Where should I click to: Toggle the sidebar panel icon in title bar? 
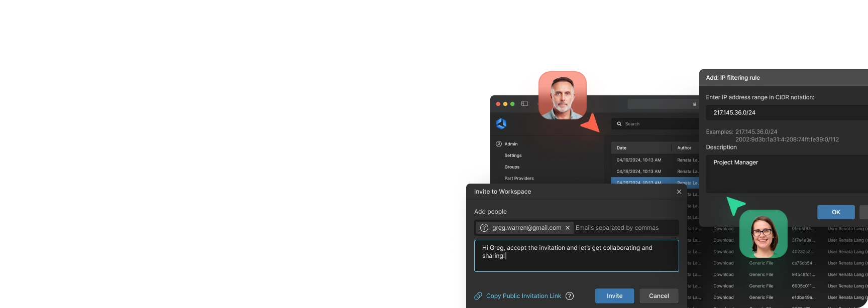(x=524, y=104)
